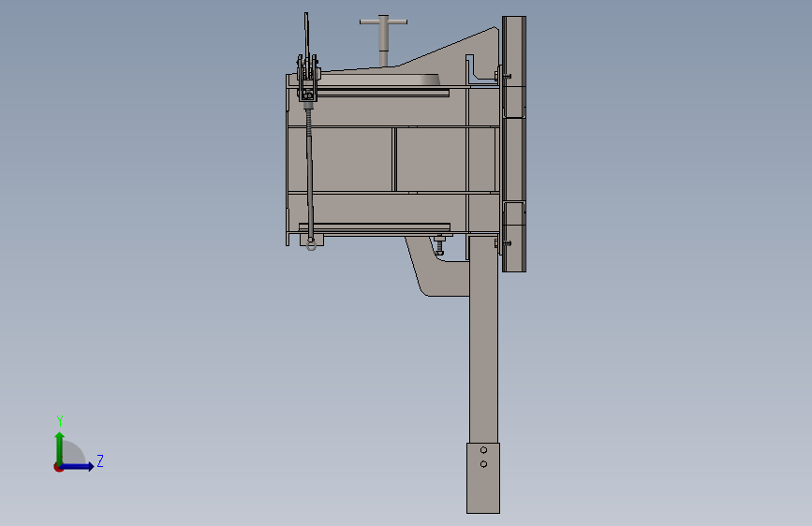
Task: Pick the eye bolt ring at the rod's bottom
Action: tap(311, 244)
